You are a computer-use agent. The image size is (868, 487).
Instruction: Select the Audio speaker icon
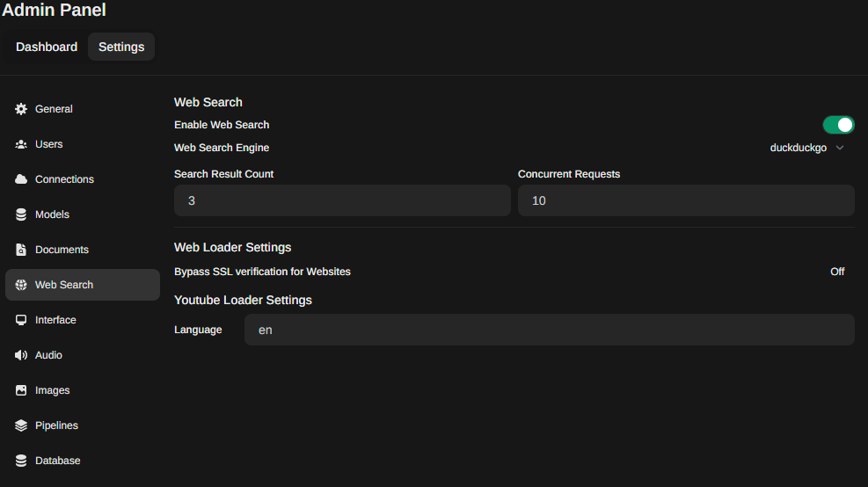click(21, 355)
